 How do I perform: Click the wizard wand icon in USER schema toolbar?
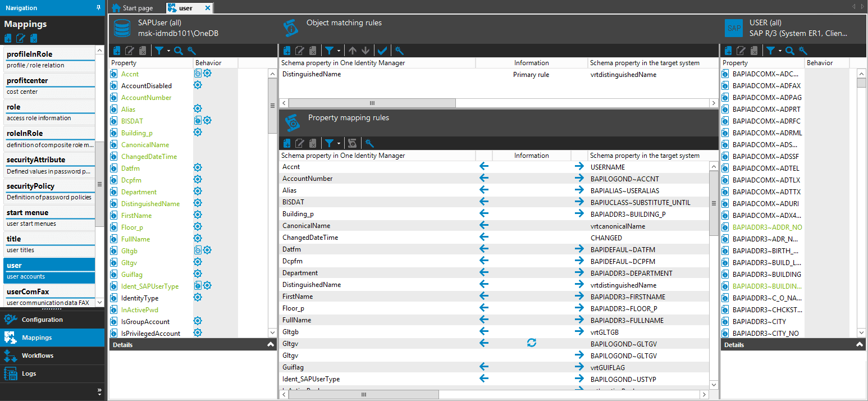point(803,51)
